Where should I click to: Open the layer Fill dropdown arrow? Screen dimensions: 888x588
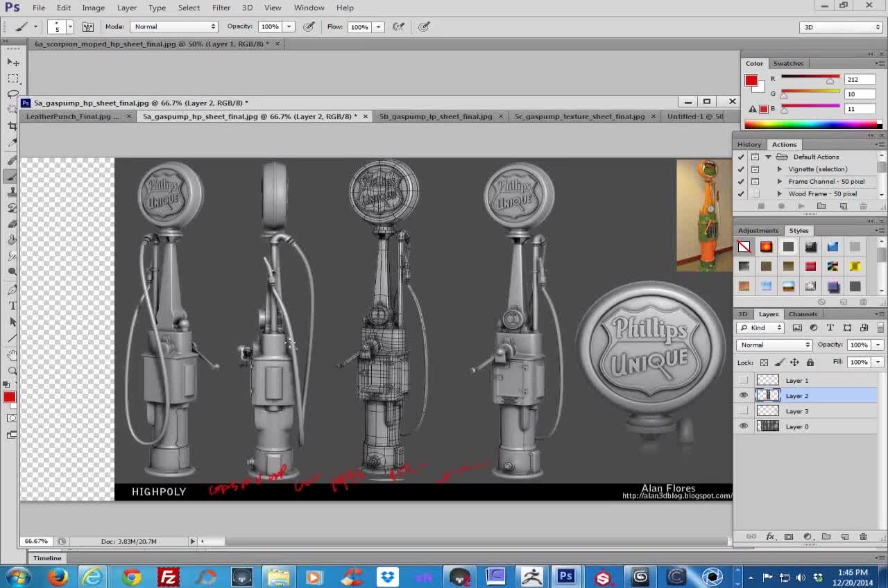click(x=878, y=362)
